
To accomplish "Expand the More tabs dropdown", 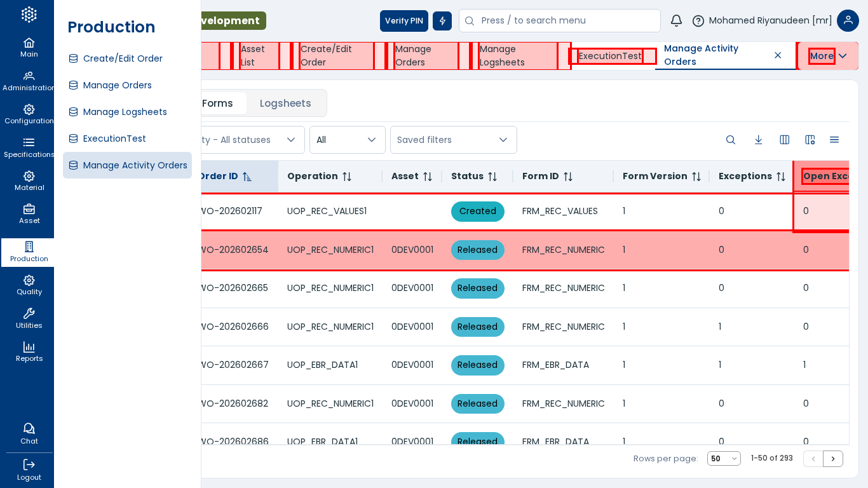I will coord(828,56).
